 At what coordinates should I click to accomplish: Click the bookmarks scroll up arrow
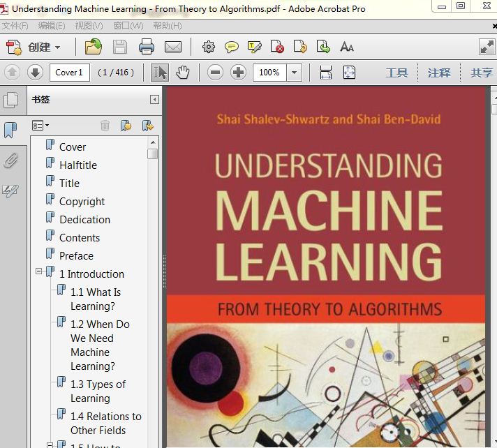point(153,142)
